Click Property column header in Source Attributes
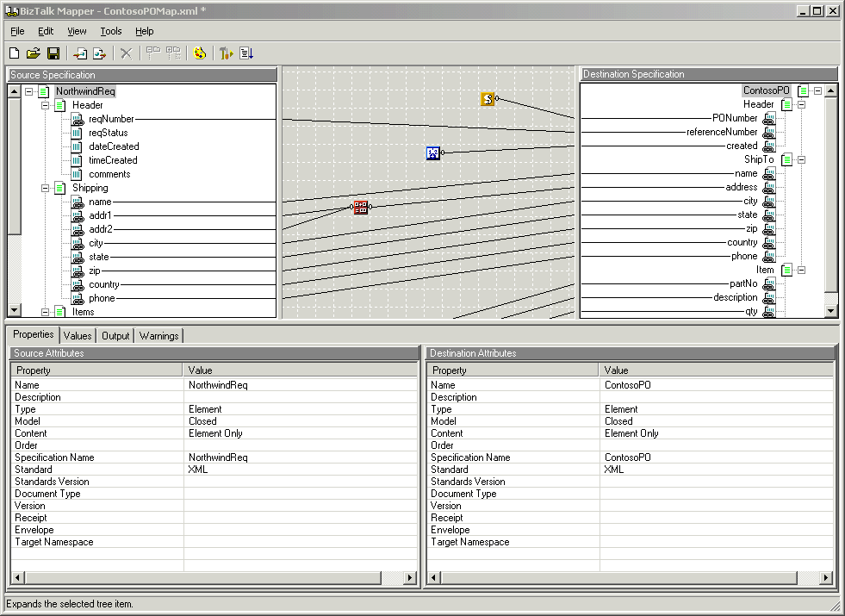Screen dimensions: 845x616 pyautogui.click(x=97, y=370)
